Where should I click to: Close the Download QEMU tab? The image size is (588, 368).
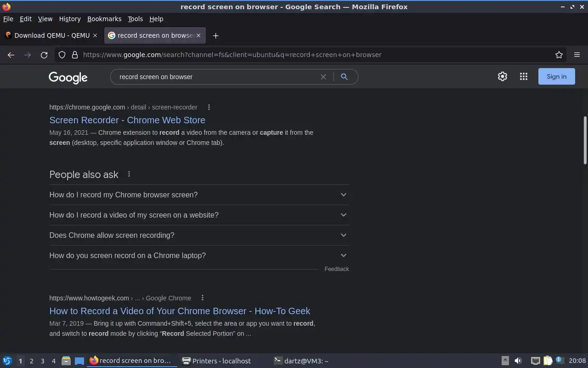click(x=95, y=35)
